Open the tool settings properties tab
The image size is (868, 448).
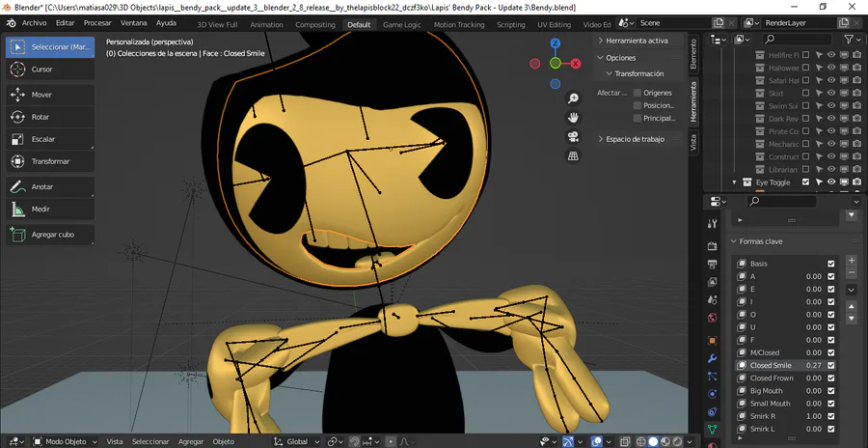tap(713, 224)
